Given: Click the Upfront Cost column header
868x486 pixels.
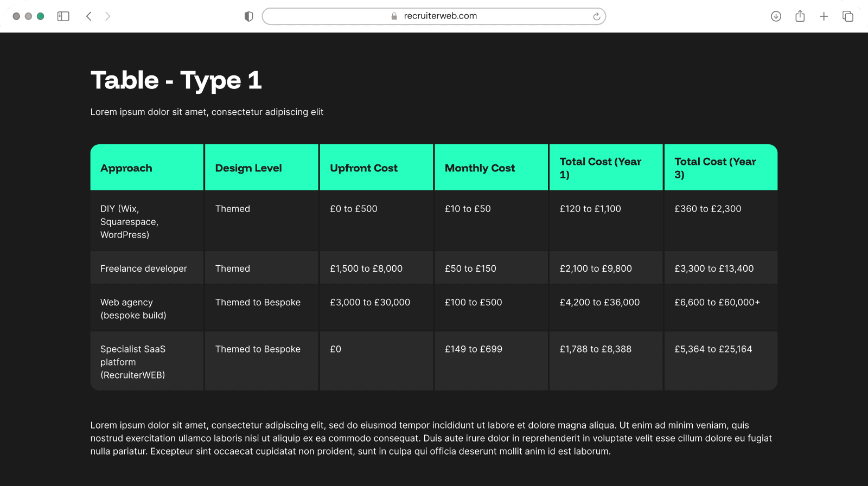Looking at the screenshot, I should pos(376,168).
